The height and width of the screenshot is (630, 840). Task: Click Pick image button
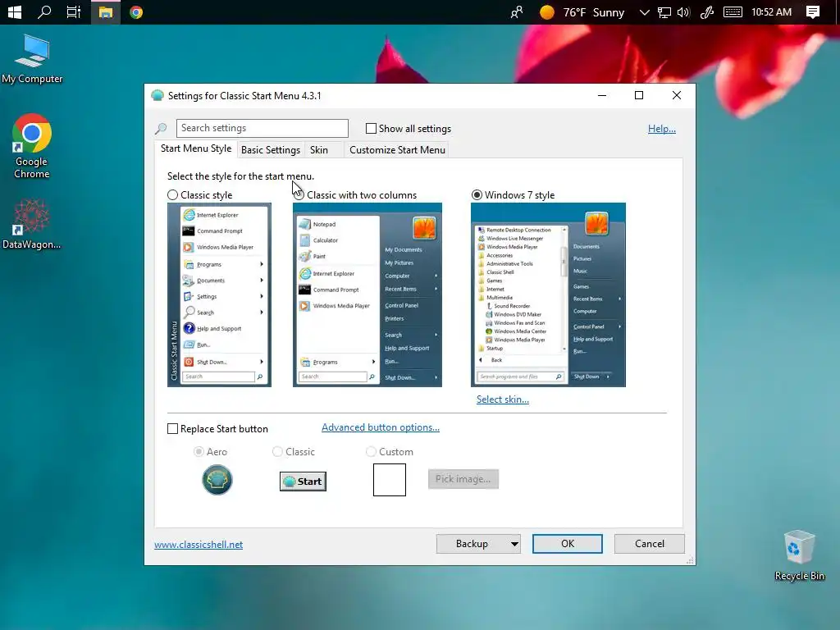(x=463, y=479)
